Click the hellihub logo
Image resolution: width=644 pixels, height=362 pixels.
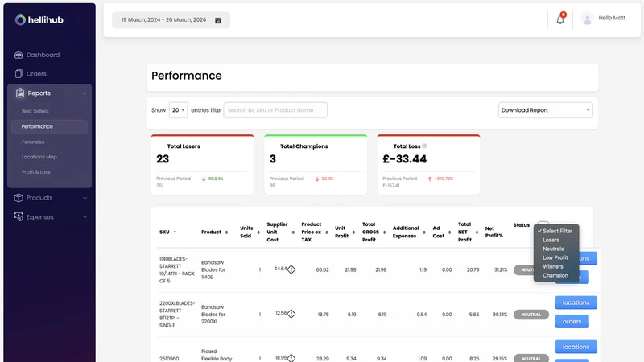point(39,19)
